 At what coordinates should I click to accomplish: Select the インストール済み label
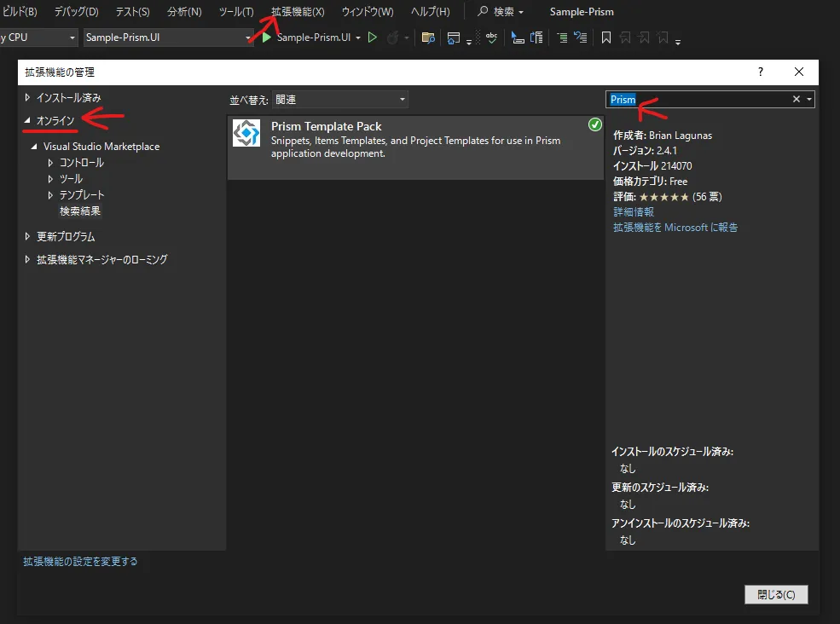tap(68, 97)
